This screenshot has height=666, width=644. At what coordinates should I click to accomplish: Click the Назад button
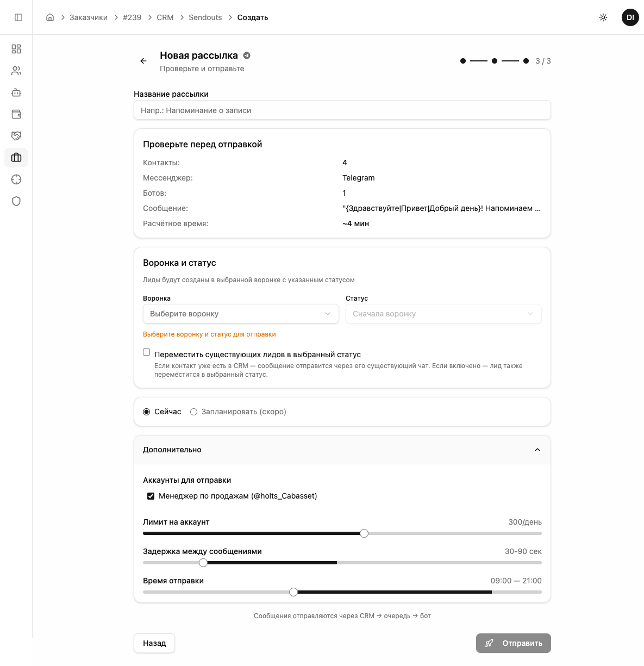click(x=154, y=643)
